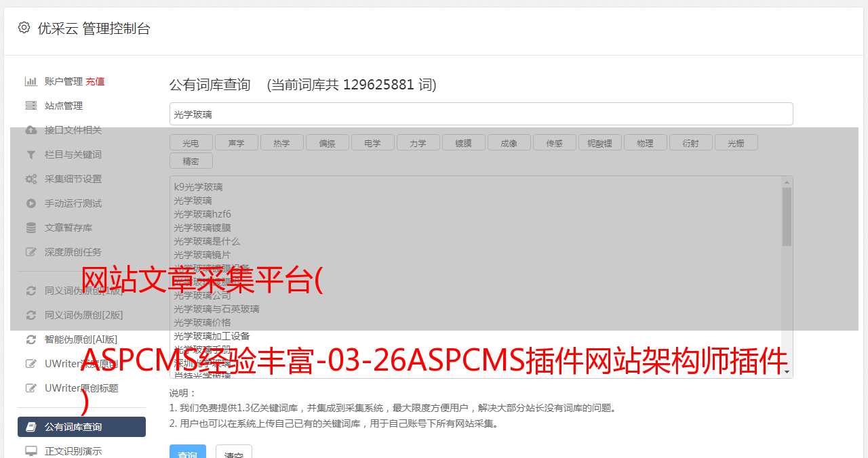Image resolution: width=868 pixels, height=458 pixels.
Task: Select the 铌酸锂 keyword tag
Action: [599, 143]
